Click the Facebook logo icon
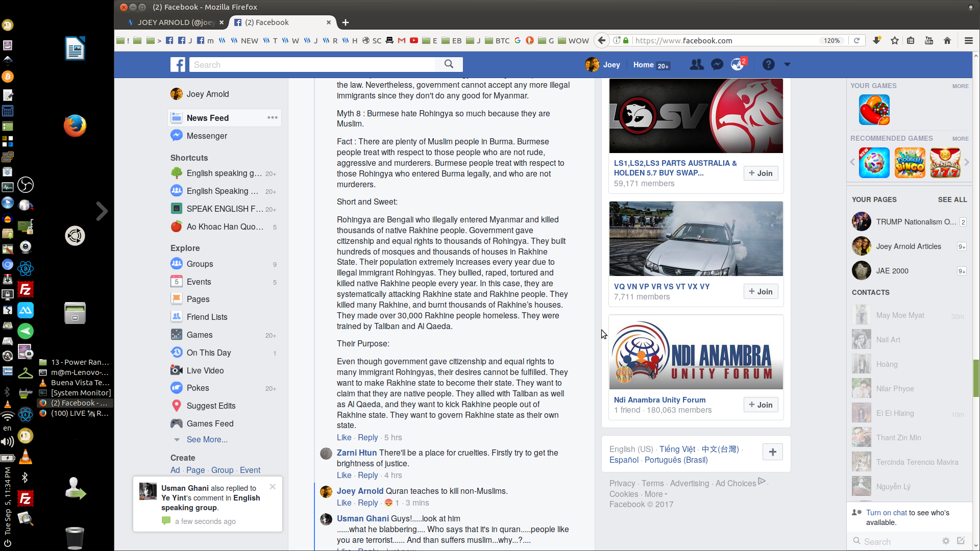 click(x=178, y=65)
